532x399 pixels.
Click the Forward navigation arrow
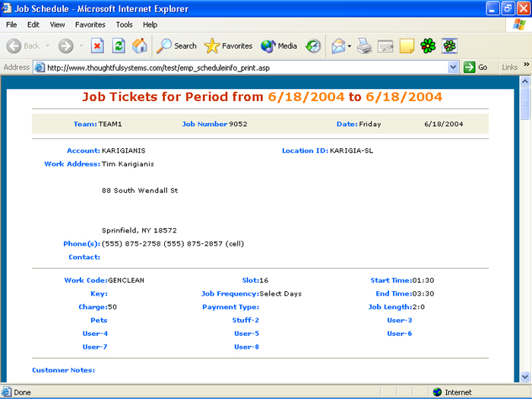[x=65, y=46]
